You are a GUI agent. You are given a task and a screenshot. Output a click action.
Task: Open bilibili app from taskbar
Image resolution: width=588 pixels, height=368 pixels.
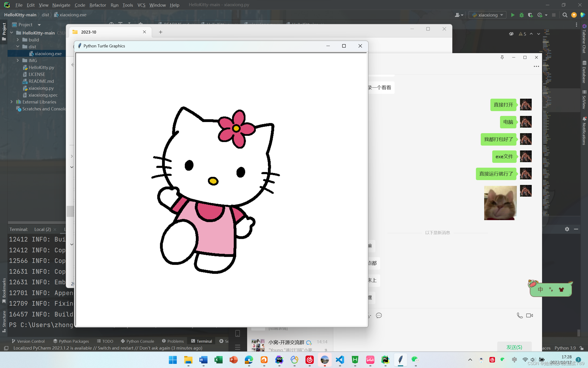pyautogui.click(x=370, y=360)
